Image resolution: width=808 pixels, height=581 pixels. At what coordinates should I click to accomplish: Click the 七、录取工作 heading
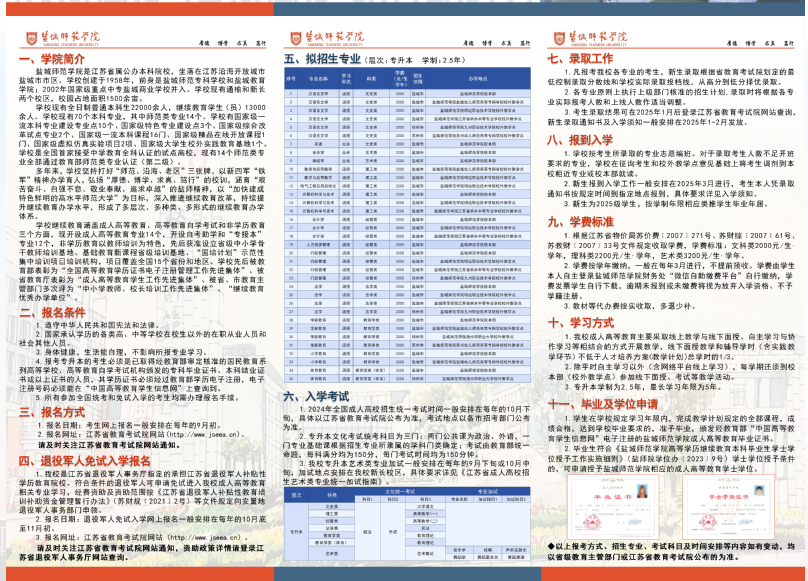click(580, 59)
